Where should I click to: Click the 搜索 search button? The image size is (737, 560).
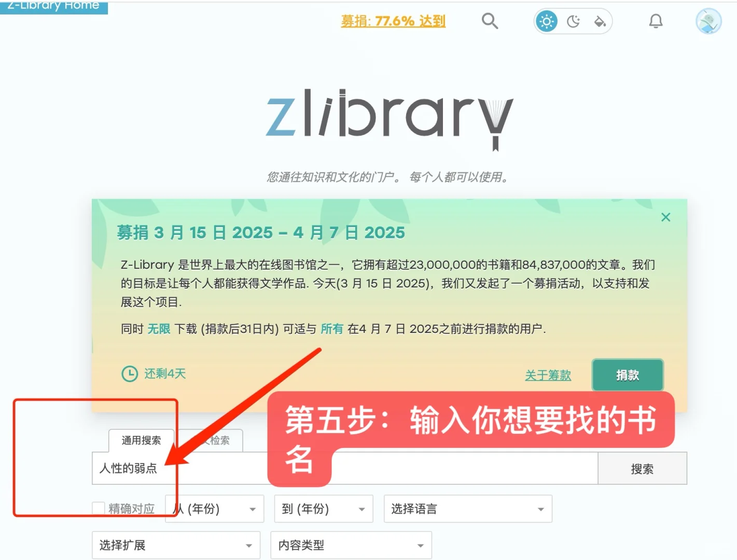click(x=642, y=469)
